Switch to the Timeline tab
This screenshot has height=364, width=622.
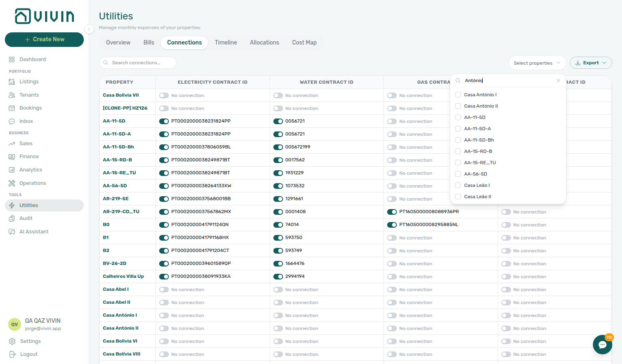226,42
